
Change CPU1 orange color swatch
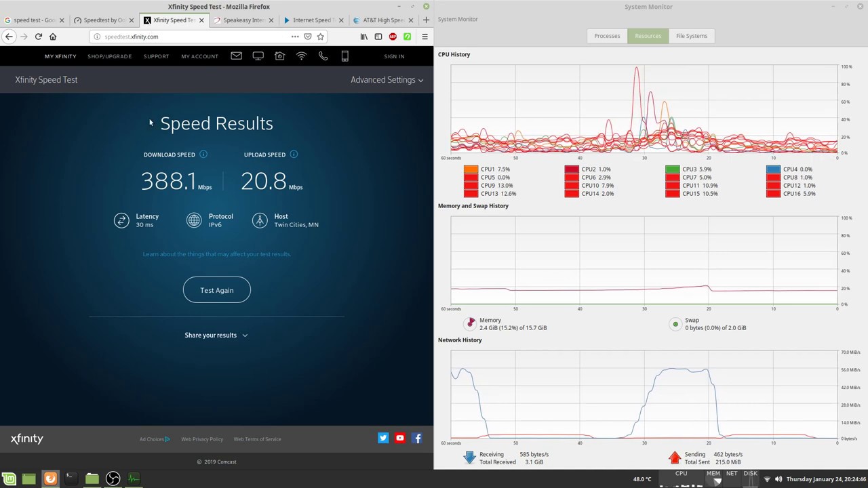[471, 169]
